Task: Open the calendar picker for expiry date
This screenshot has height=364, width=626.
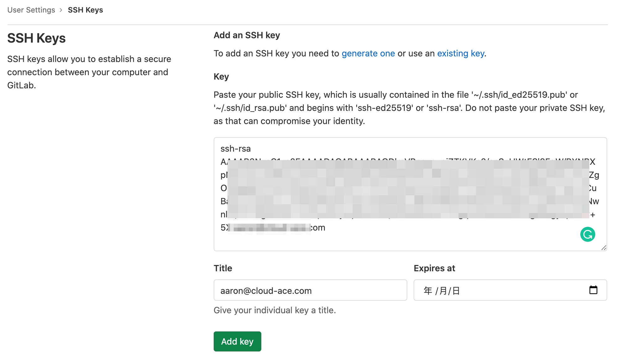Action: click(593, 290)
